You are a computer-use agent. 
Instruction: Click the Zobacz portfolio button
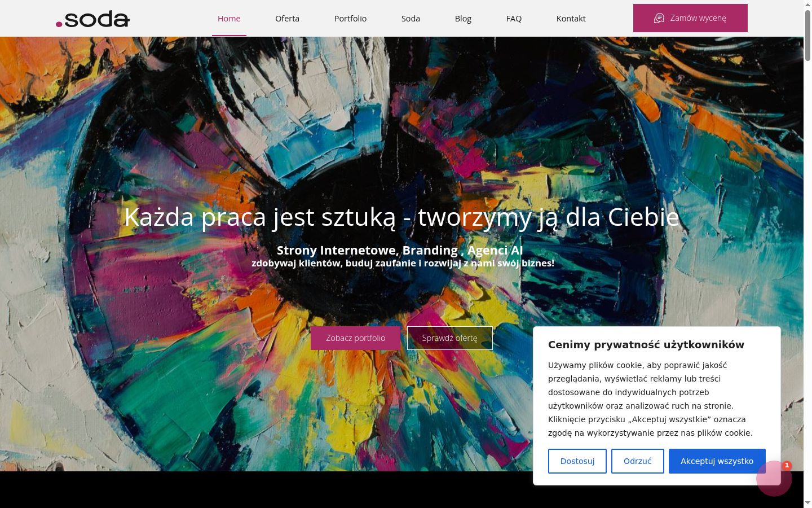tap(355, 338)
